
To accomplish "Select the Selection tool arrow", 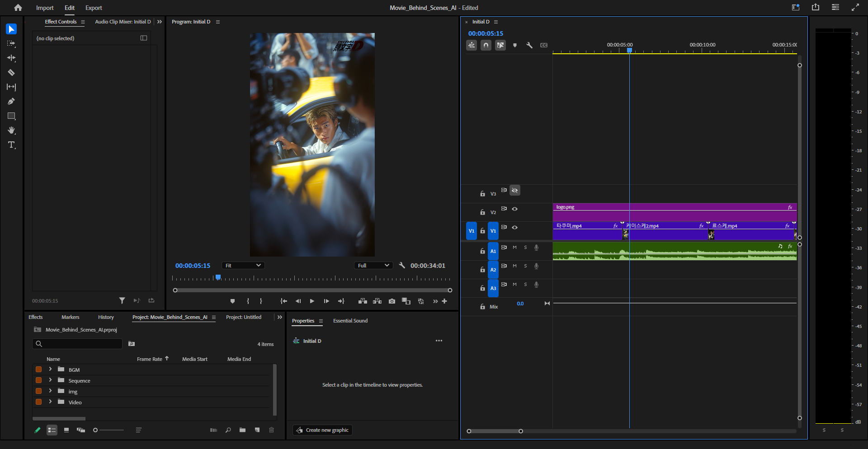I will (x=11, y=29).
